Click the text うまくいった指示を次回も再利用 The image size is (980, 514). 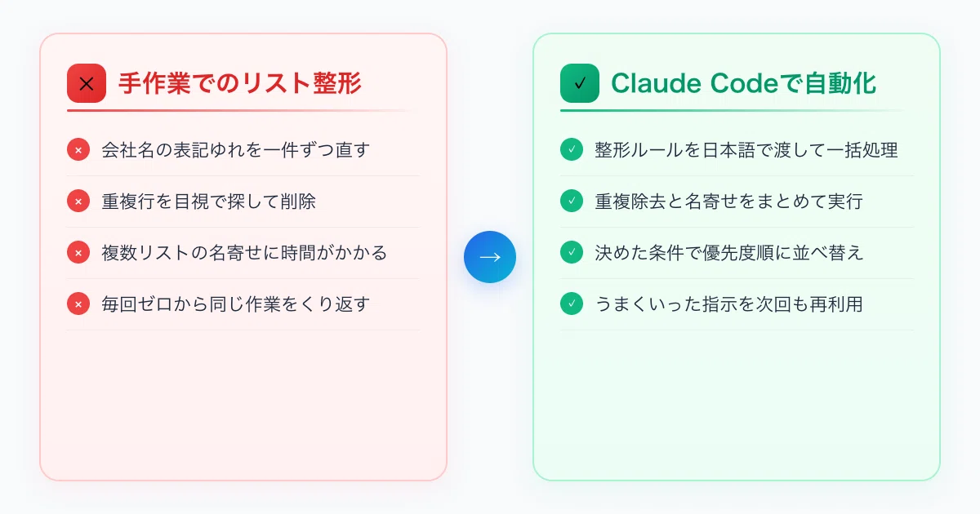click(729, 304)
